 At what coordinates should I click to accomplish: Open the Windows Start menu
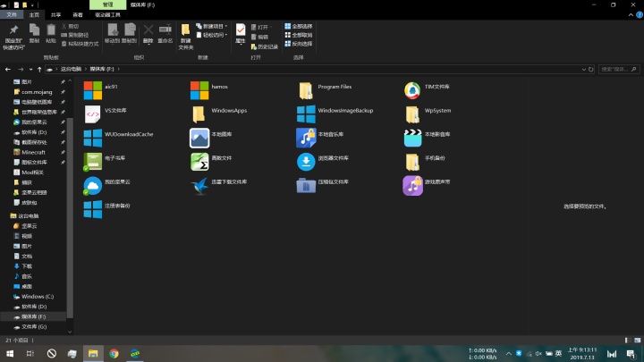tap(10, 353)
